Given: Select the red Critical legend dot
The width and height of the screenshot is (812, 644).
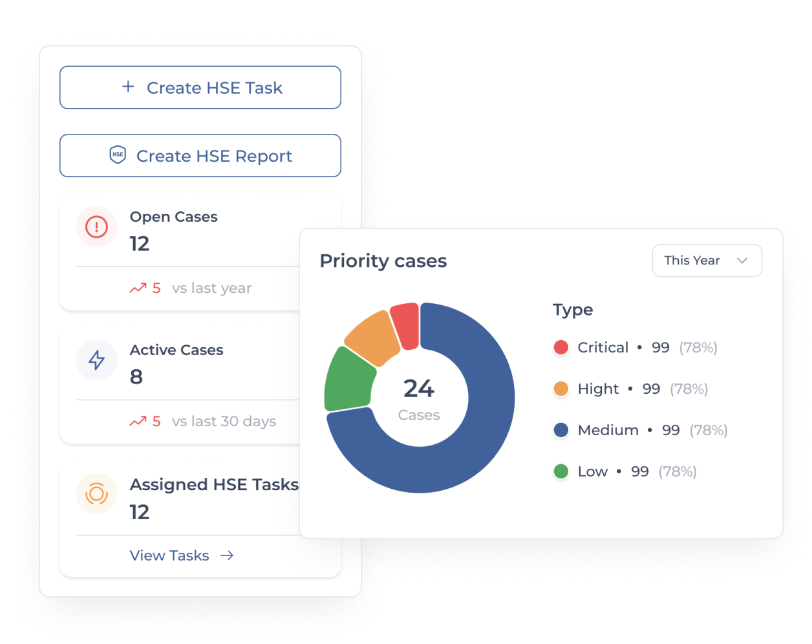Looking at the screenshot, I should point(561,348).
